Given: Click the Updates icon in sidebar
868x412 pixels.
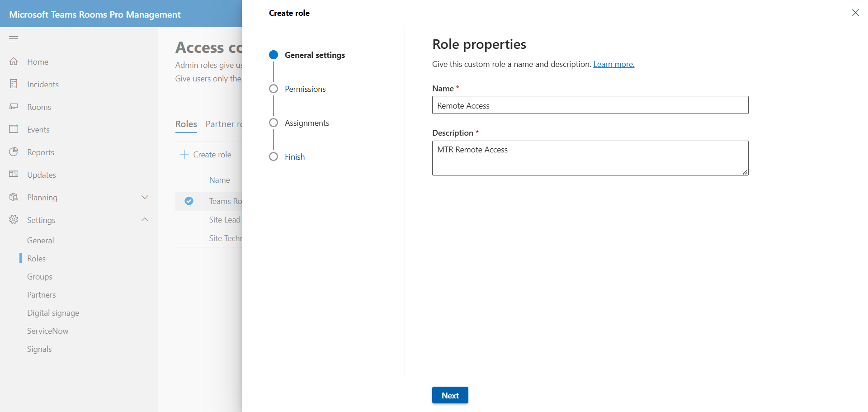Looking at the screenshot, I should [x=14, y=174].
